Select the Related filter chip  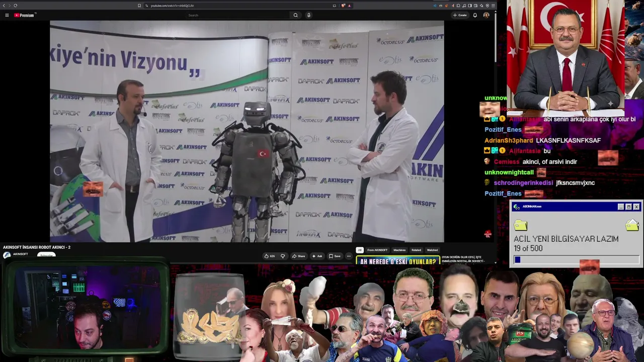(x=416, y=250)
